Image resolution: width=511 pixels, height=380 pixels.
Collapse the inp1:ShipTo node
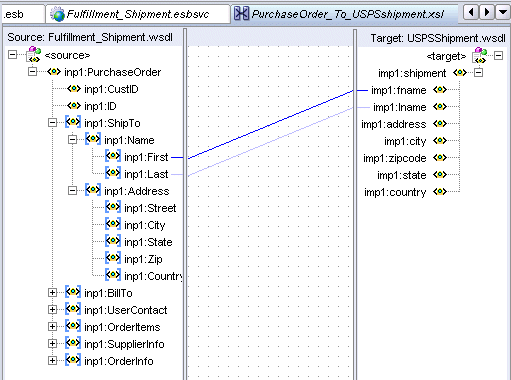[x=52, y=123]
